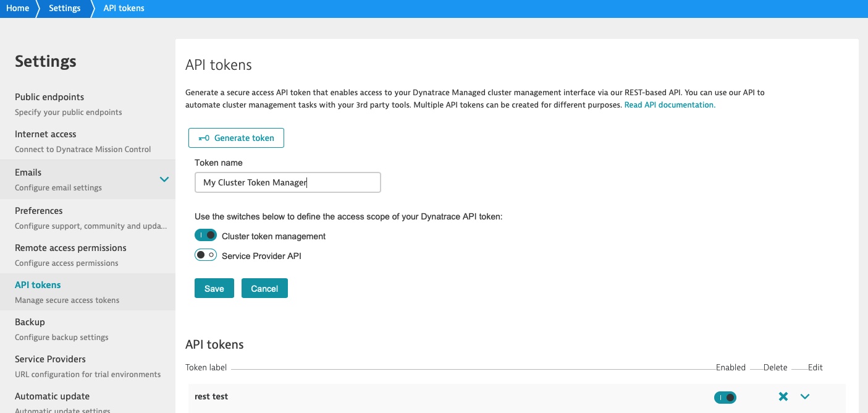Open Backup settings

88,329
